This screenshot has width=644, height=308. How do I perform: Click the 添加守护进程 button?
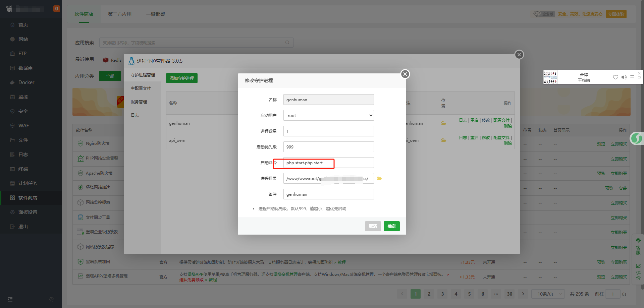pos(181,78)
